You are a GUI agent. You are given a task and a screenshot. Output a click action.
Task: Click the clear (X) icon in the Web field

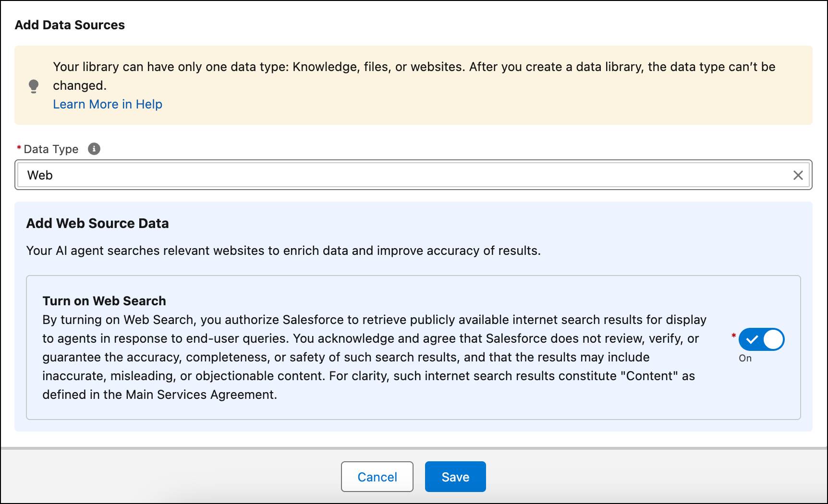798,175
